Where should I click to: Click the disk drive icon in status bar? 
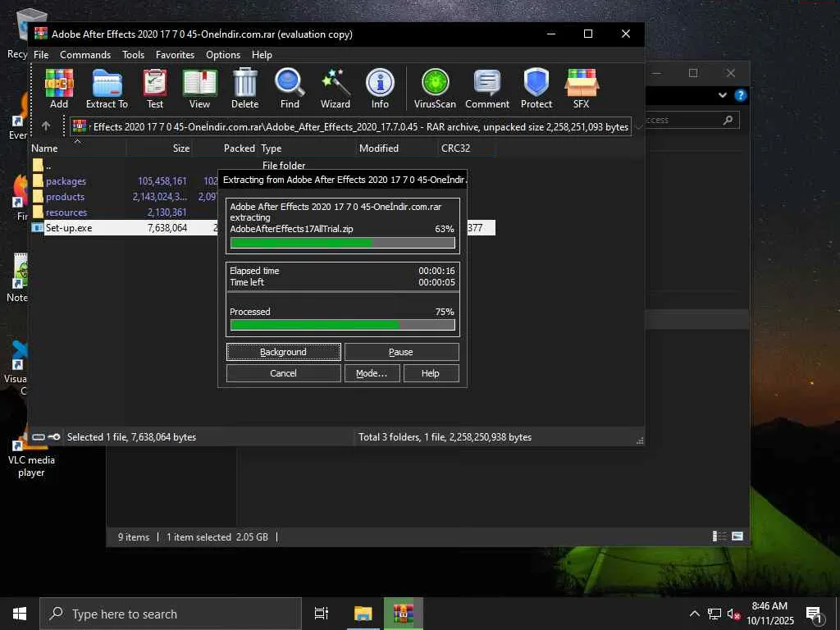click(38, 437)
